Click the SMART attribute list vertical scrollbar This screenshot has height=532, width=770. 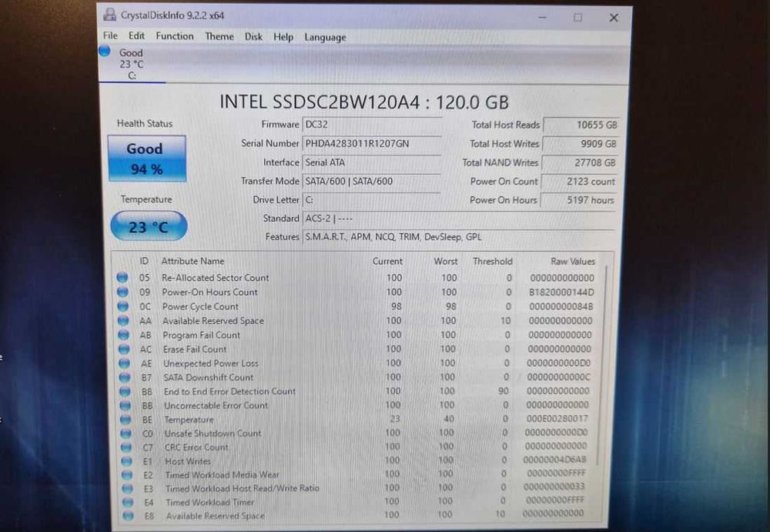604,366
